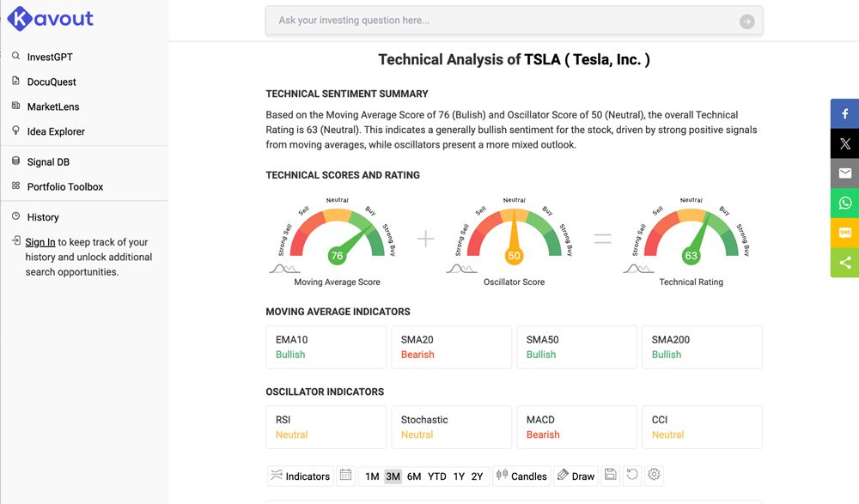859x504 pixels.
Task: Click the Sign In link
Action: [x=40, y=242]
